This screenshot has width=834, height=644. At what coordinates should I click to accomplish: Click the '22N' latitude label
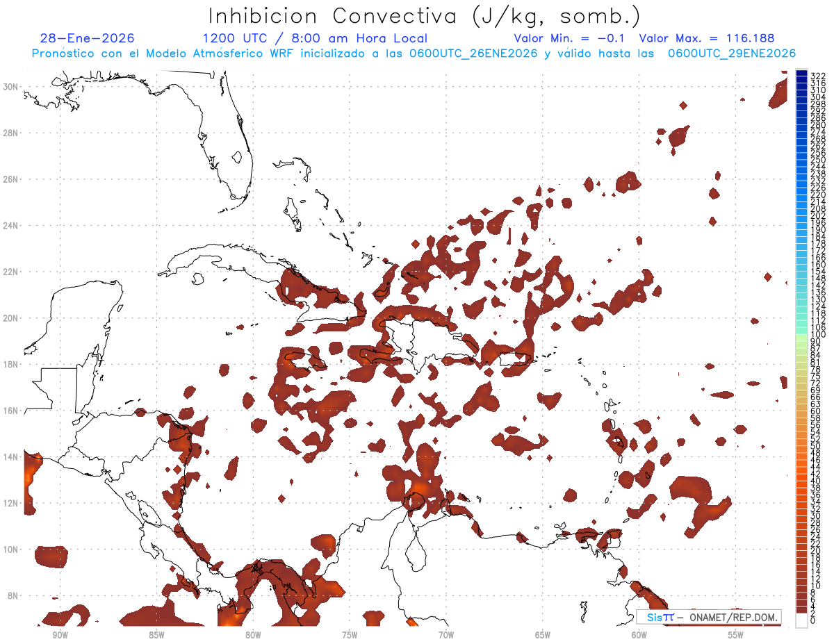(x=10, y=272)
